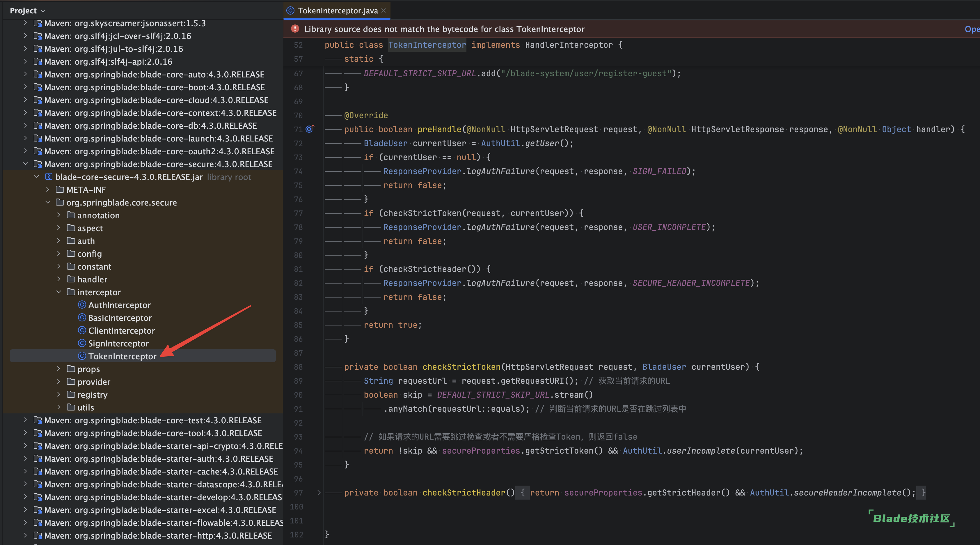Click the SIGN_FAILED constant on line 74

[x=659, y=171]
